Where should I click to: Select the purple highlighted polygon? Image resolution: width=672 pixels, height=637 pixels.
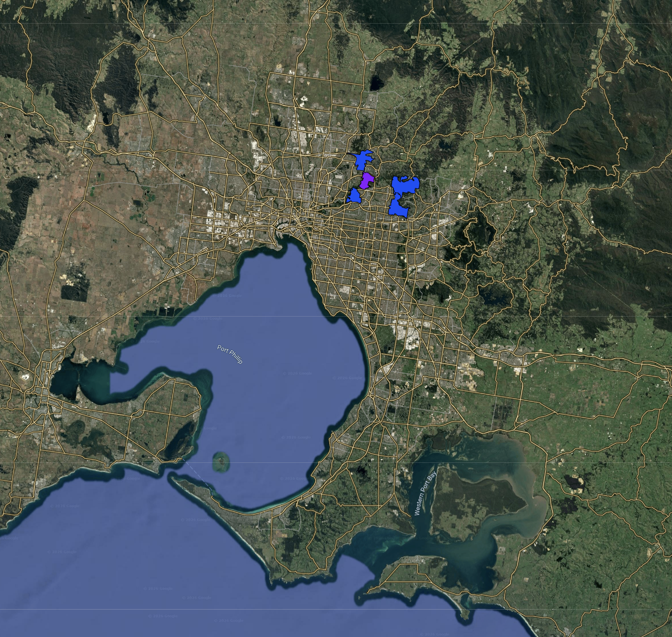366,181
